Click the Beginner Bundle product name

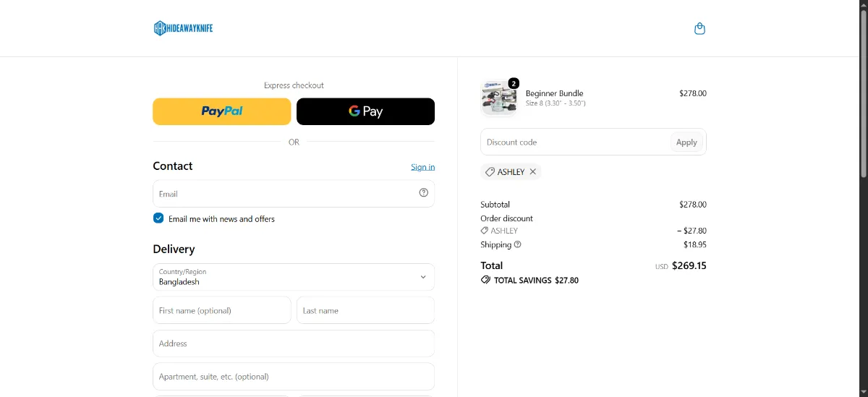tap(555, 93)
